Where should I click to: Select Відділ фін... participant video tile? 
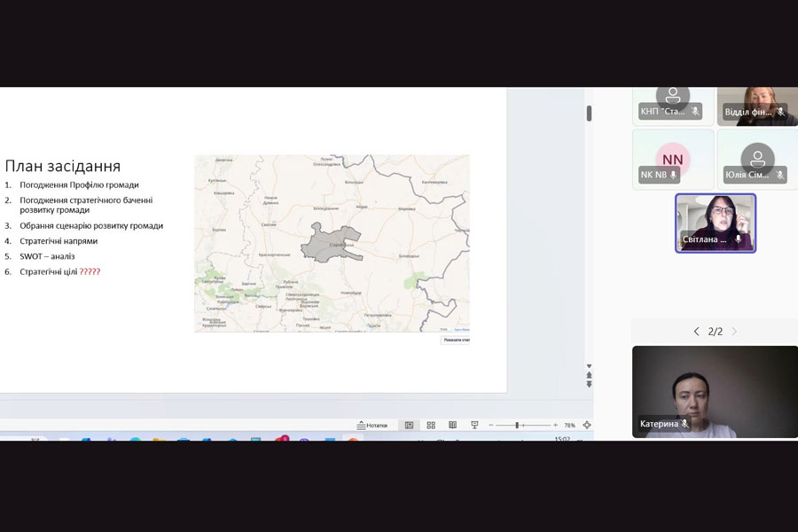(x=757, y=106)
